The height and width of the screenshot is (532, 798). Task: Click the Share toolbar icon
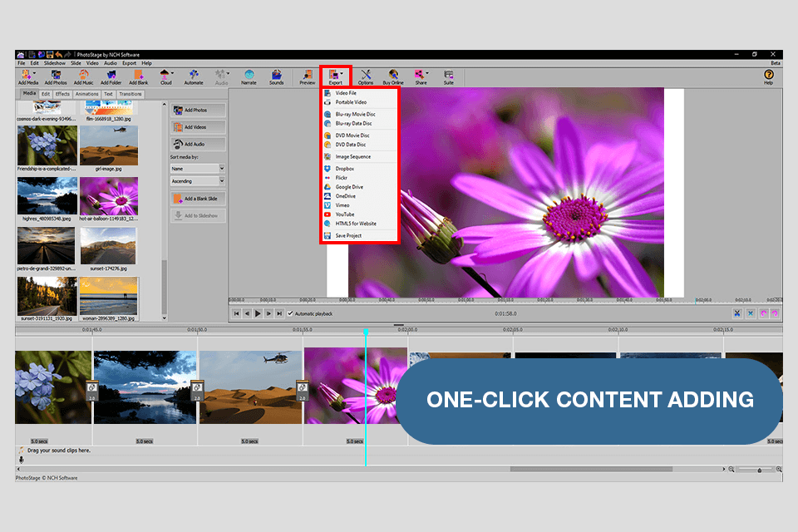(x=421, y=76)
